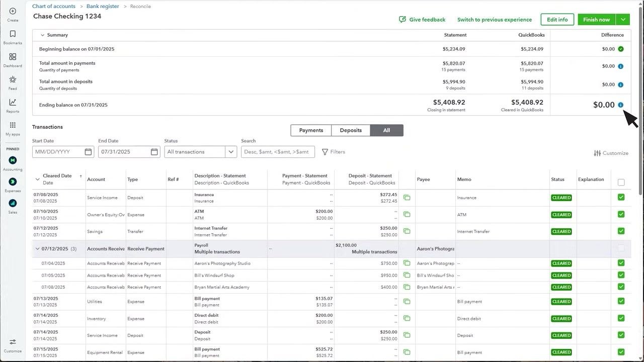The image size is (644, 362).
Task: Open Bookmarks in left sidebar
Action: point(13,34)
